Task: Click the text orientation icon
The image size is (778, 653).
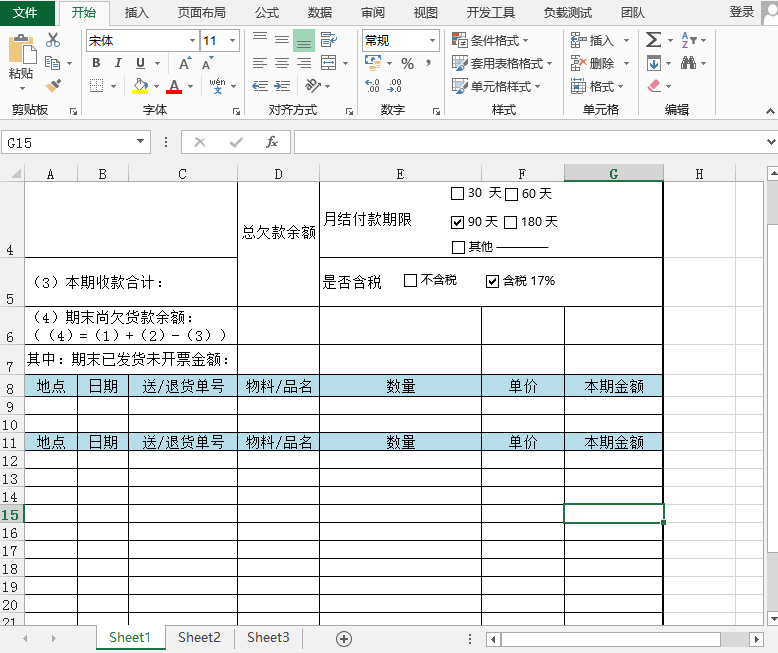Action: [313, 86]
